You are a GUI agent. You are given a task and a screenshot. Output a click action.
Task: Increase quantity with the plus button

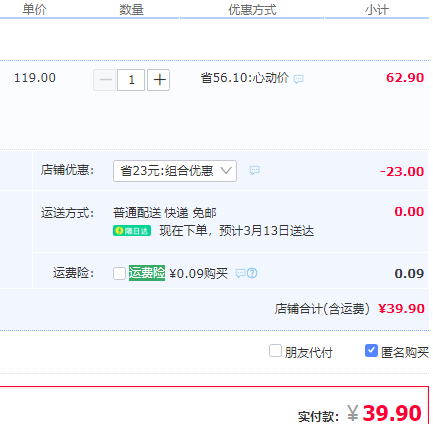(x=159, y=80)
